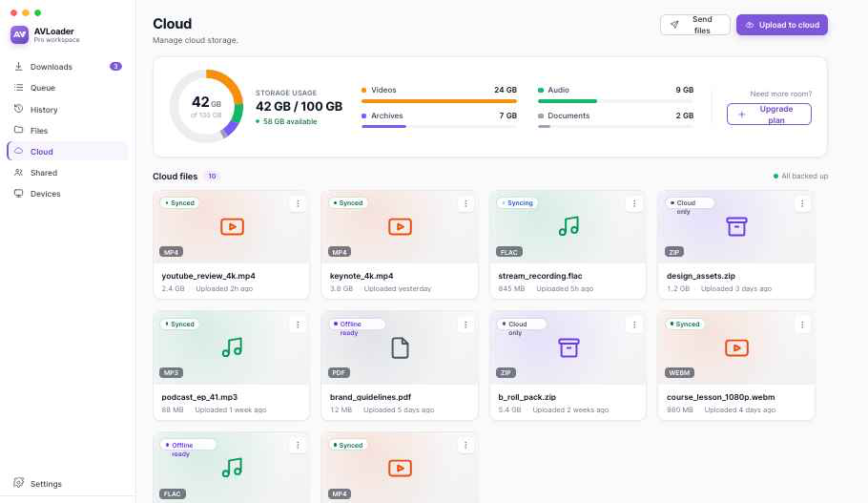Click the Documents storage usage bar
The image size is (868, 503).
(x=615, y=127)
